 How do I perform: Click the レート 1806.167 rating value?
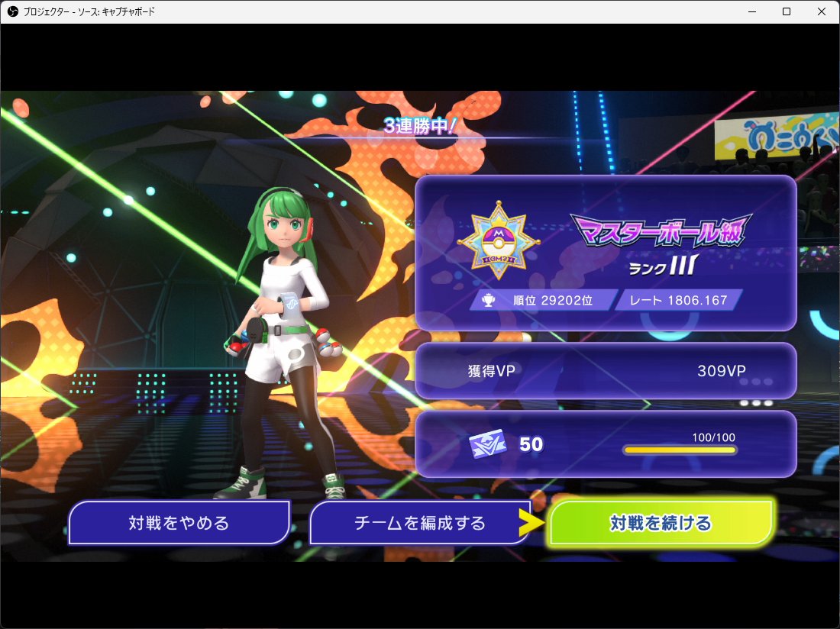point(678,300)
